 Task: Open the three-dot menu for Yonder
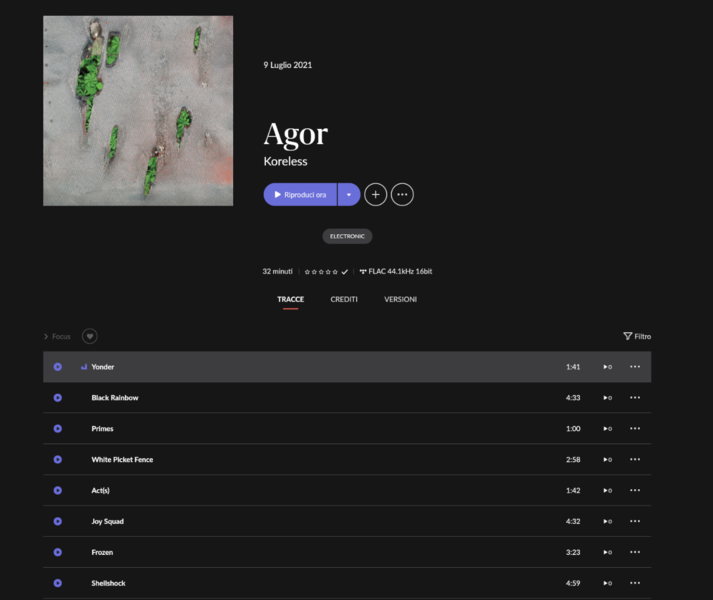[x=634, y=367]
